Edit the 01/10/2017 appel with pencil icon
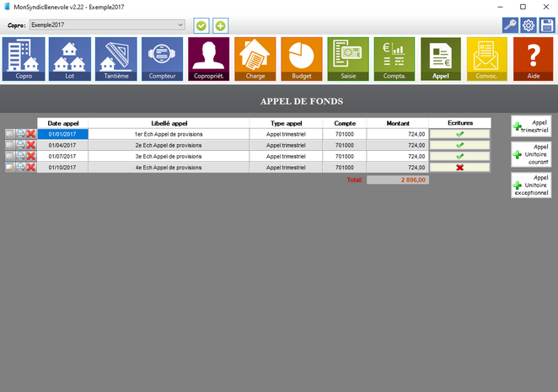The width and height of the screenshot is (558, 392). coord(9,167)
